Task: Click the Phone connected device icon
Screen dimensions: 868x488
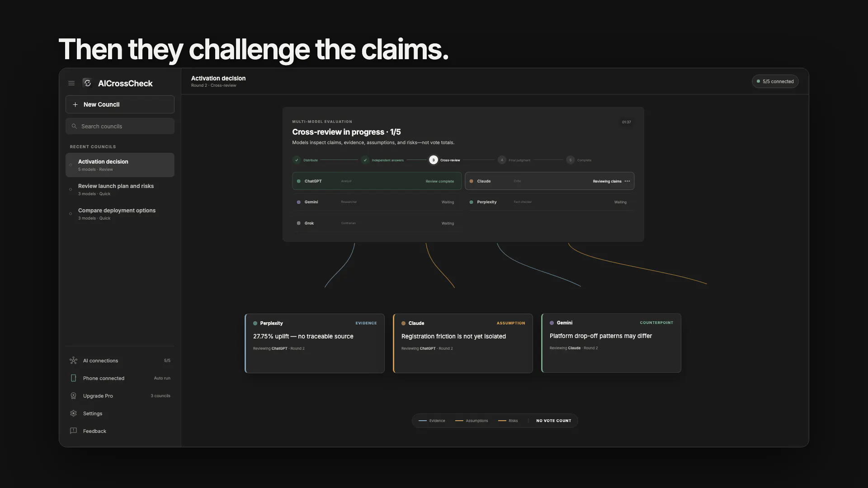Action: [73, 378]
